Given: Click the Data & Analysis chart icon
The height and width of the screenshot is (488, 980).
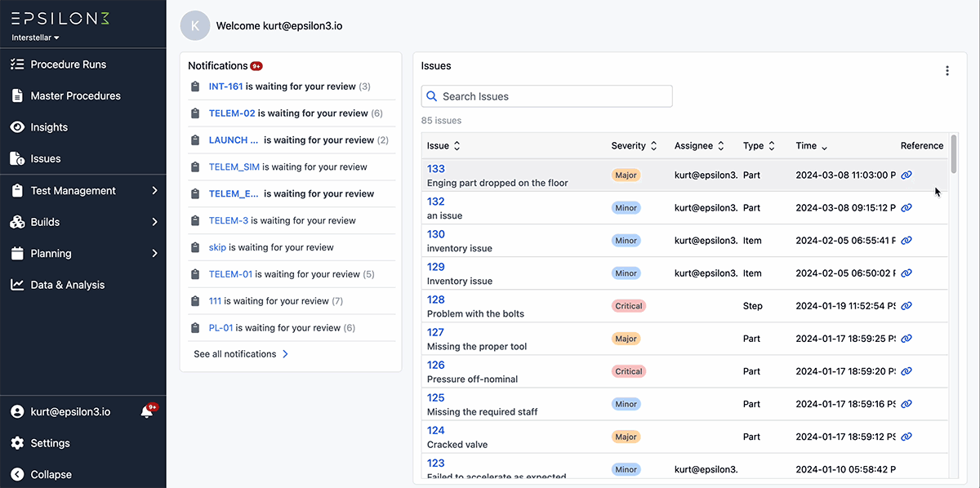Looking at the screenshot, I should click(x=17, y=285).
